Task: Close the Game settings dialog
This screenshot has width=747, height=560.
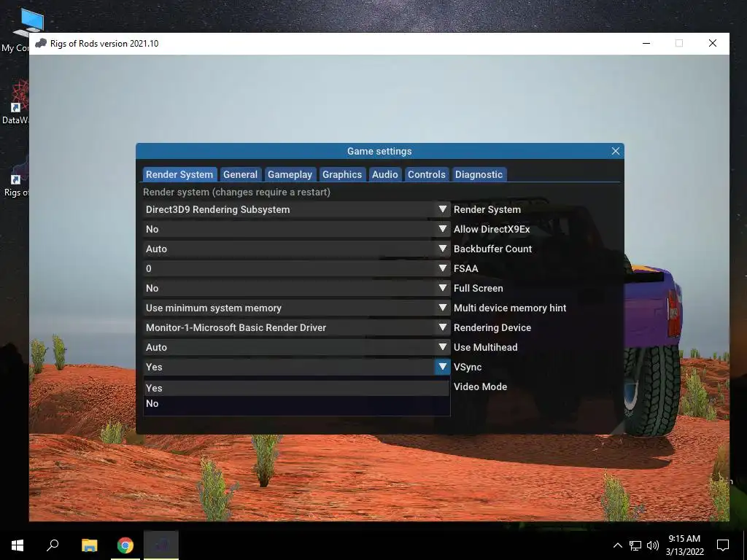Action: point(616,151)
